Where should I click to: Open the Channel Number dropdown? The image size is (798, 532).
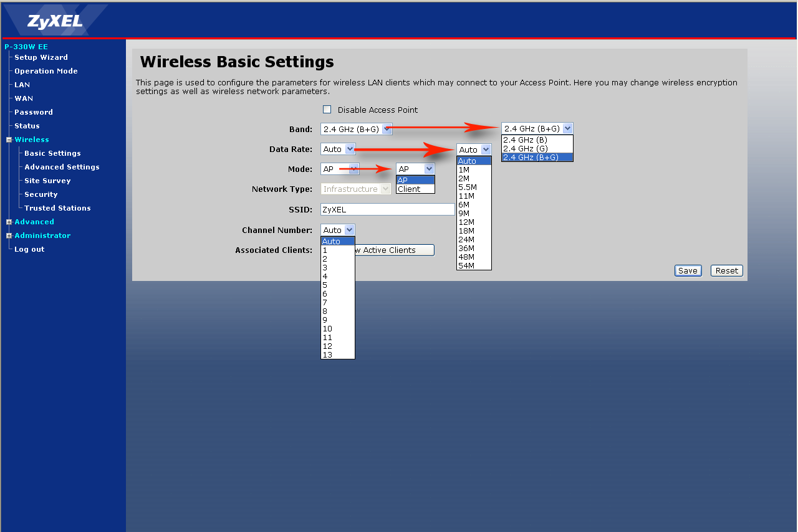pos(338,230)
